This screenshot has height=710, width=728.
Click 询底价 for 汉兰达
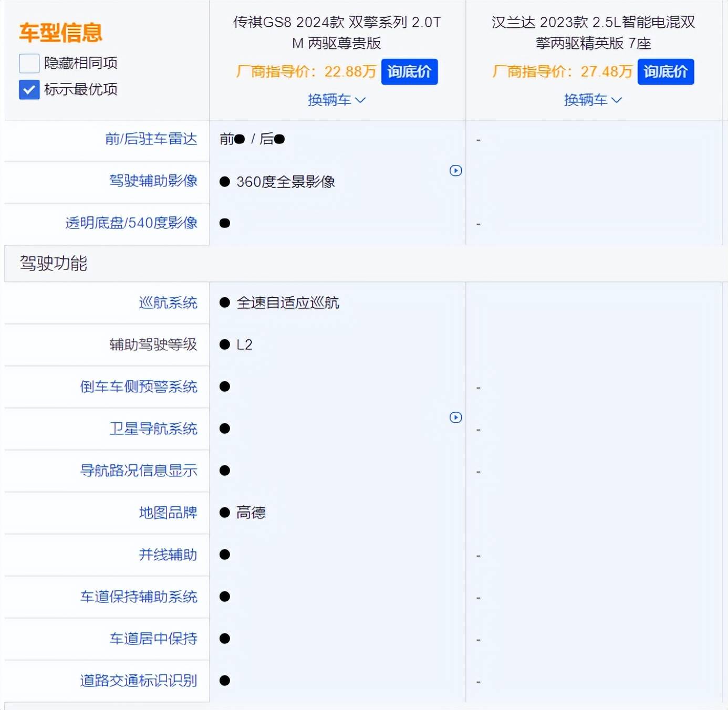click(x=665, y=71)
